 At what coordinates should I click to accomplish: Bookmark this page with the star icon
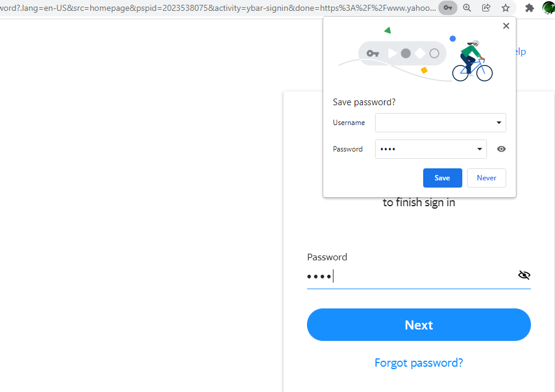click(506, 8)
